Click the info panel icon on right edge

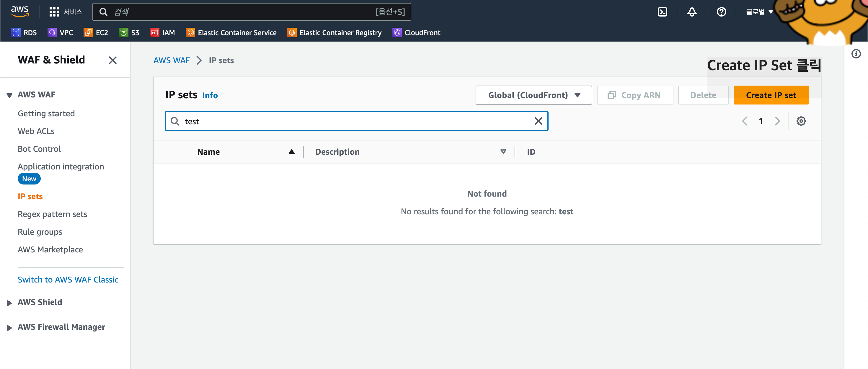pyautogui.click(x=856, y=54)
